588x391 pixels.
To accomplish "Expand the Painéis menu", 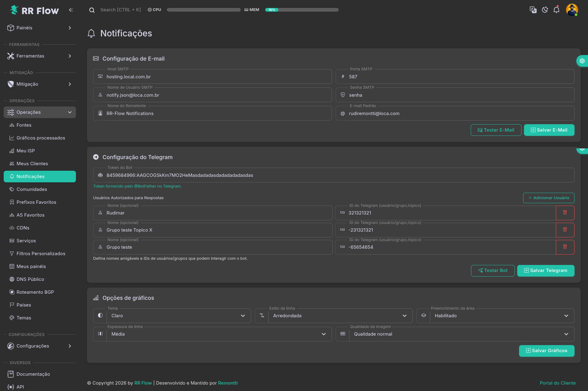I will pyautogui.click(x=40, y=28).
